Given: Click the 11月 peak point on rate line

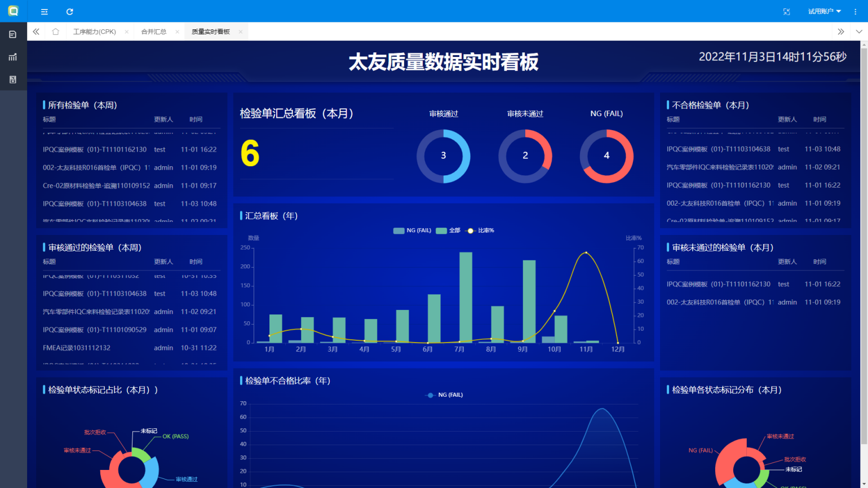Looking at the screenshot, I should (x=586, y=252).
